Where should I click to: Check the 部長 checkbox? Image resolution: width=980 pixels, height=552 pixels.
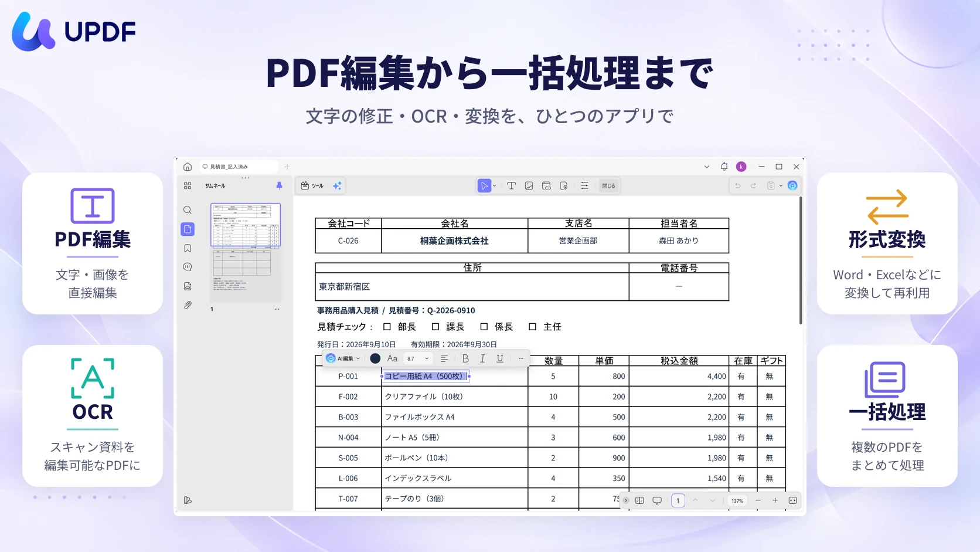(387, 327)
